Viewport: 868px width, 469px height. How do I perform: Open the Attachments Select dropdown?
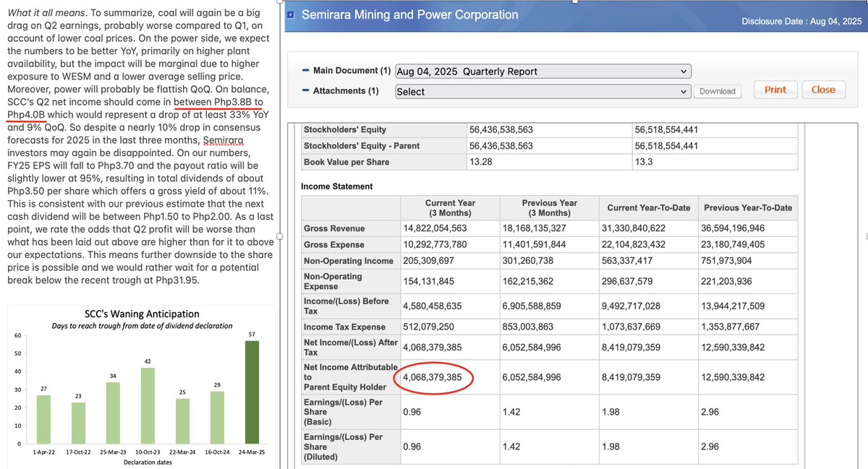tap(542, 92)
